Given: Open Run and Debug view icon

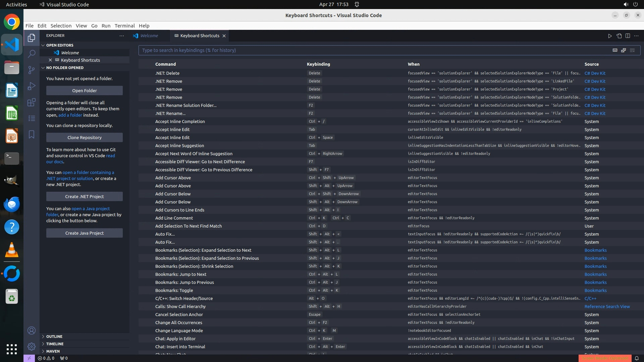Looking at the screenshot, I should click(32, 86).
